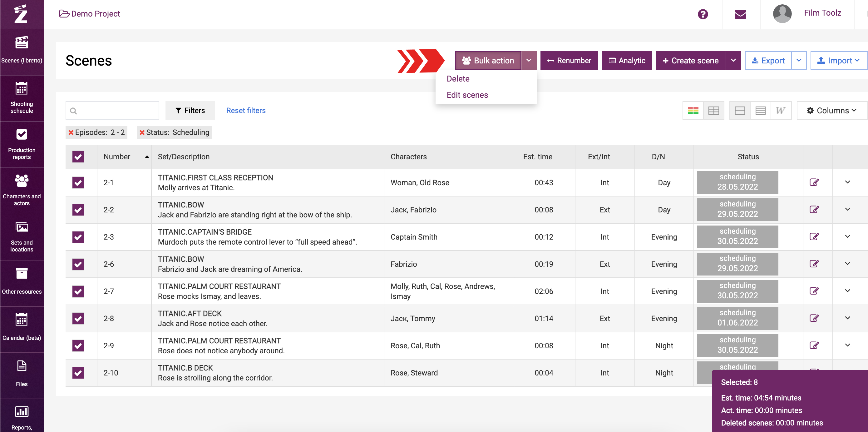Screen dimensions: 868x432
Task: Toggle the select-all header checkbox
Action: pos(78,157)
